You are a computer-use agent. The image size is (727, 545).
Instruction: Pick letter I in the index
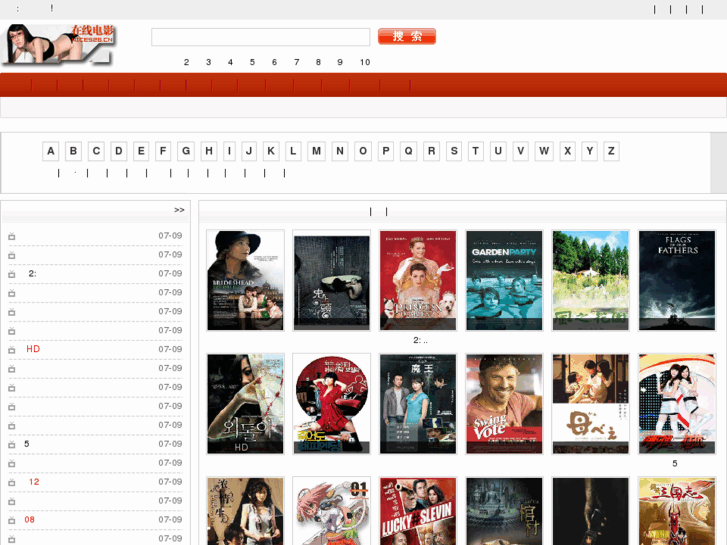coord(229,151)
